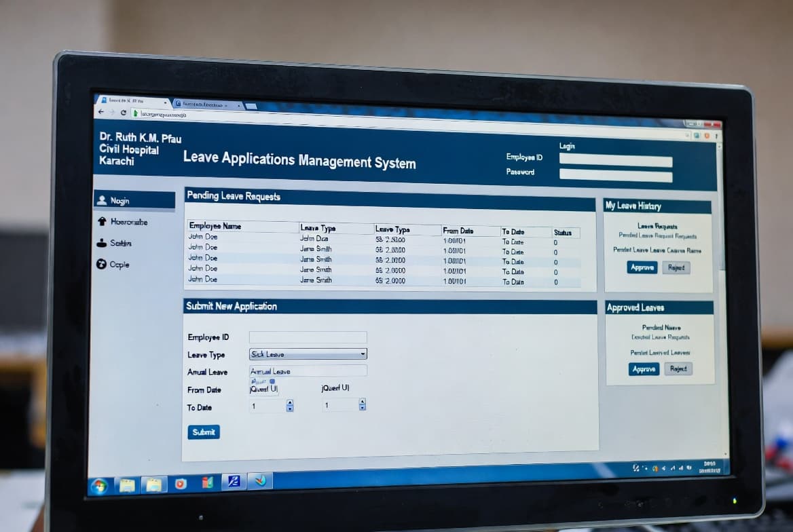Click the Login label above Employee ID
Image resolution: width=793 pixels, height=532 pixels.
click(x=567, y=146)
